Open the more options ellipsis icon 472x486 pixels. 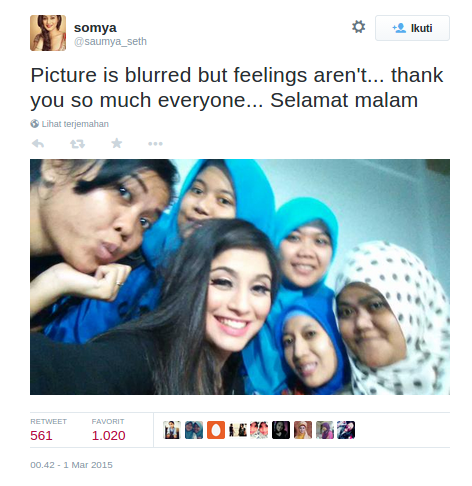(x=155, y=144)
